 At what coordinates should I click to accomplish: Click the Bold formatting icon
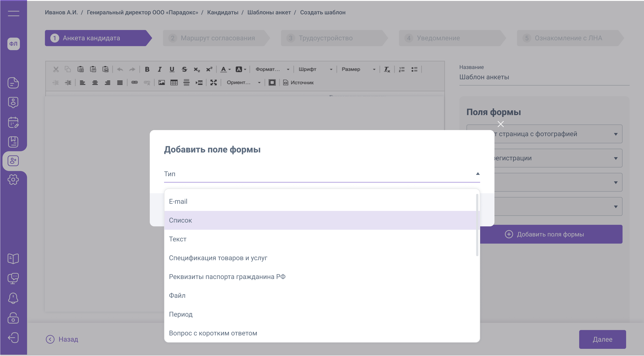147,69
